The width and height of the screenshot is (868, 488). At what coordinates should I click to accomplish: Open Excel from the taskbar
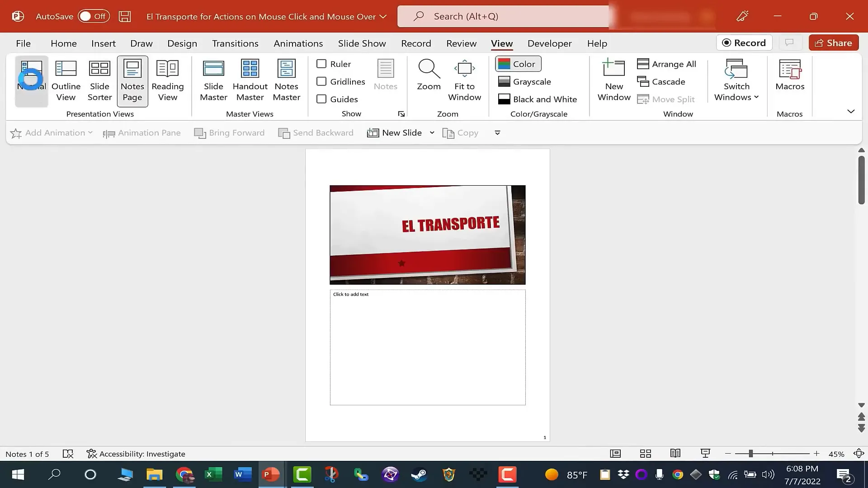coord(213,474)
